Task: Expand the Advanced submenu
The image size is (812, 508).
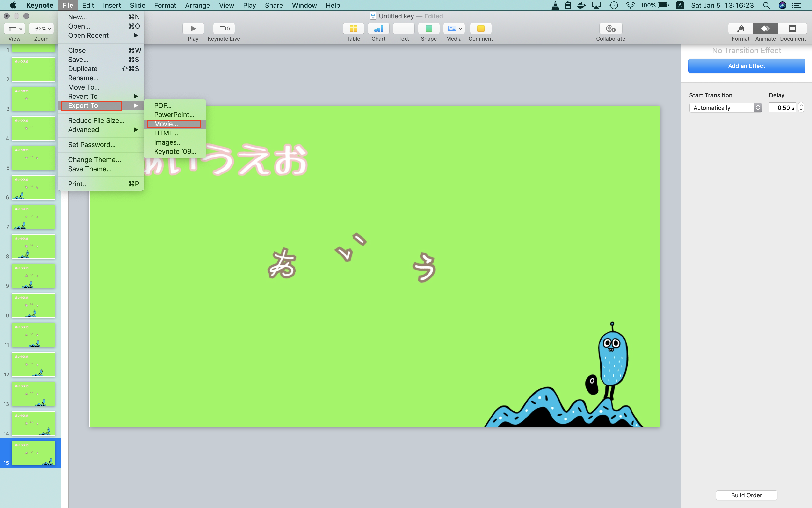Action: click(101, 130)
